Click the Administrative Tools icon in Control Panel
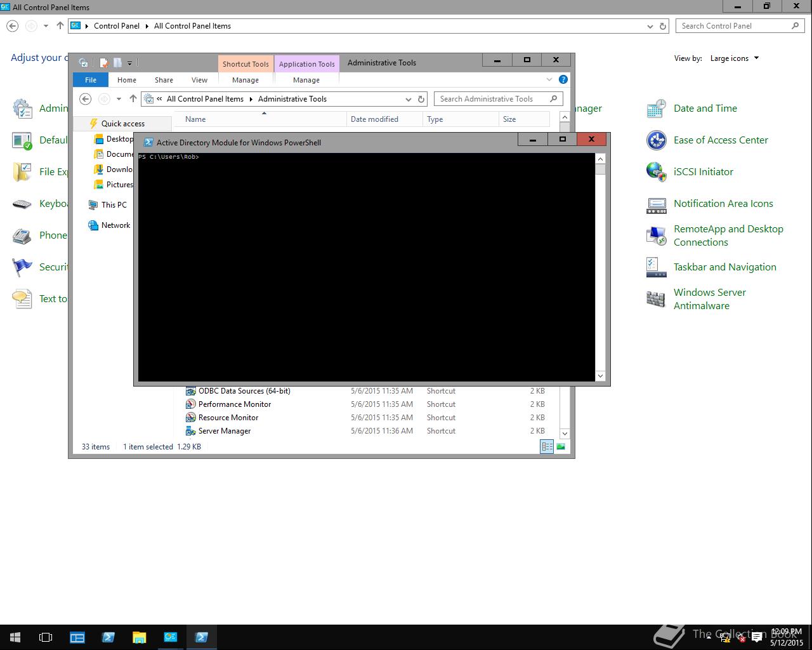Viewport: 812px width, 650px height. coord(22,109)
